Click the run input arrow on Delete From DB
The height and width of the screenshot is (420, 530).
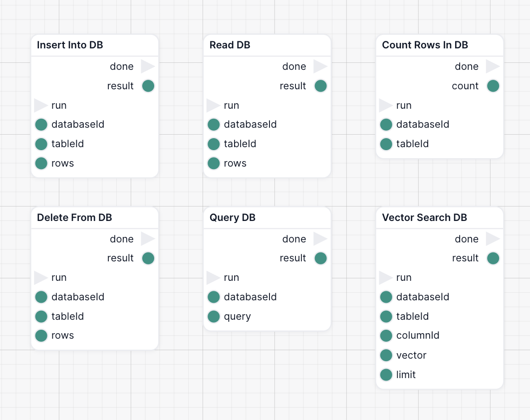point(41,277)
